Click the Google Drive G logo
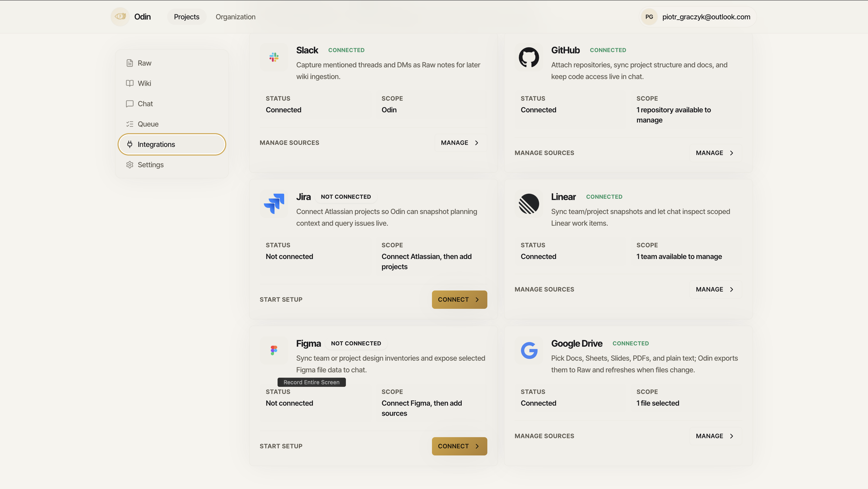Image resolution: width=868 pixels, height=489 pixels. click(x=529, y=350)
